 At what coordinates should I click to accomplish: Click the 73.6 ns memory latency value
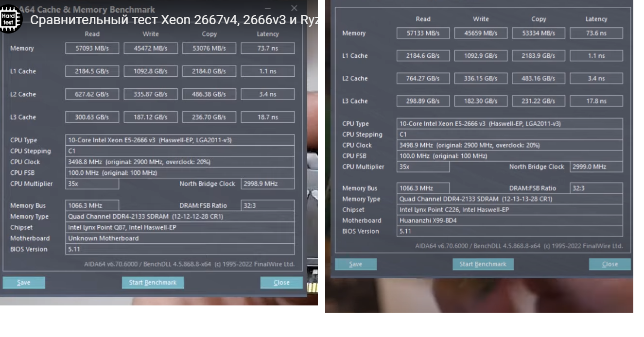(x=596, y=33)
